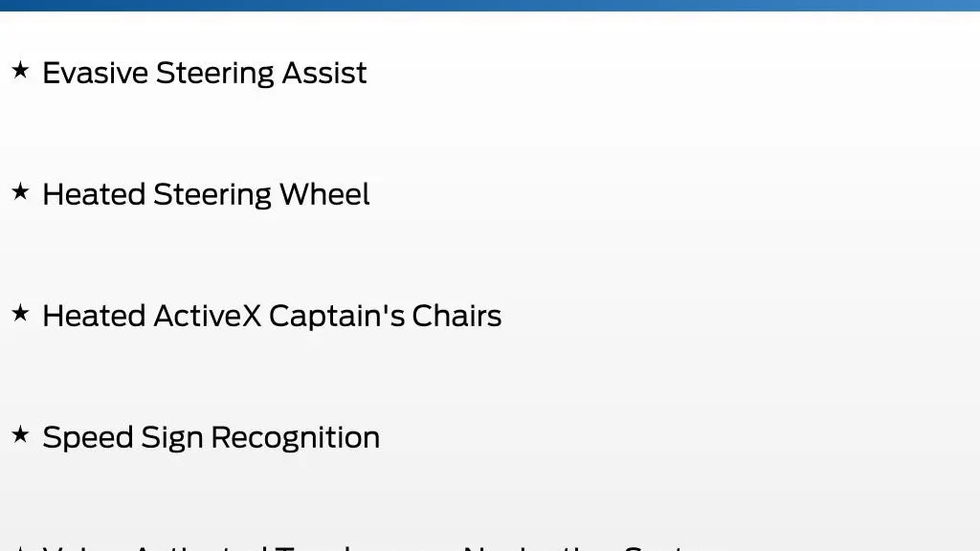
Task: Click the word Captain's in the third item
Action: coord(336,318)
